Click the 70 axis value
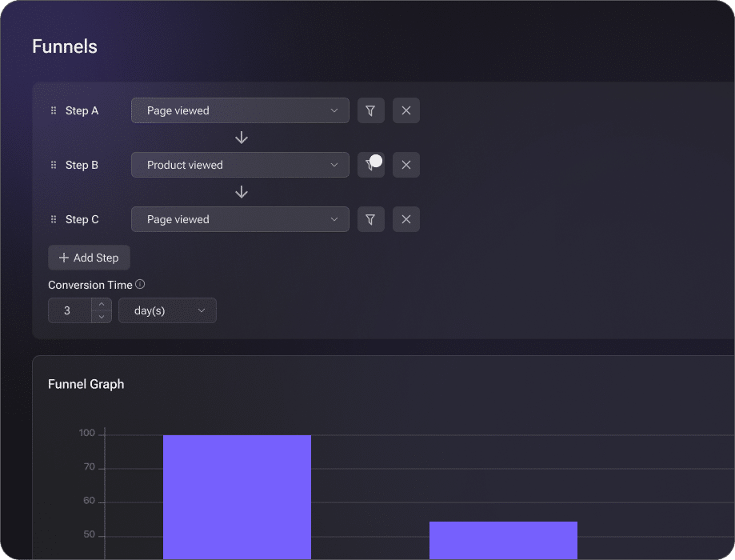 (89, 466)
